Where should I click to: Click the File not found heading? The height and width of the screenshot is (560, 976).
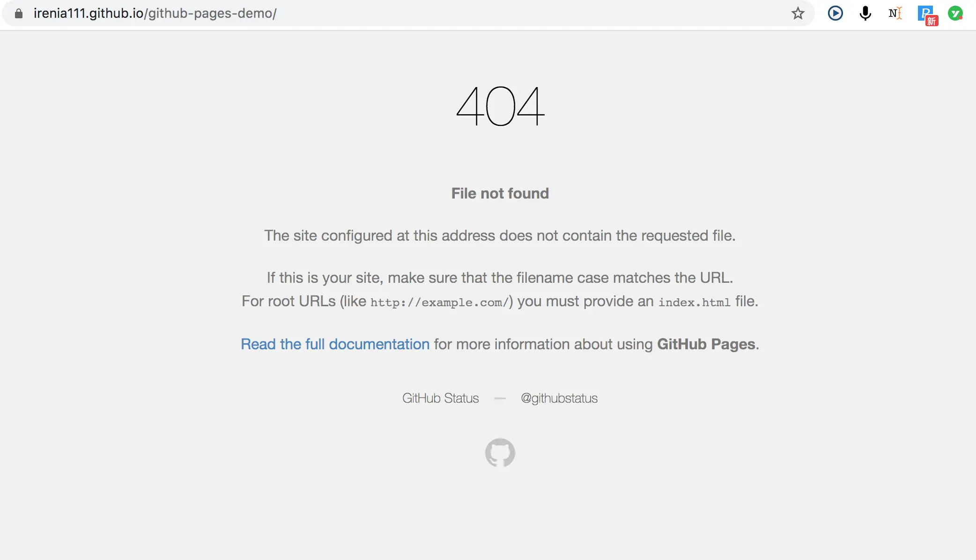coord(500,193)
